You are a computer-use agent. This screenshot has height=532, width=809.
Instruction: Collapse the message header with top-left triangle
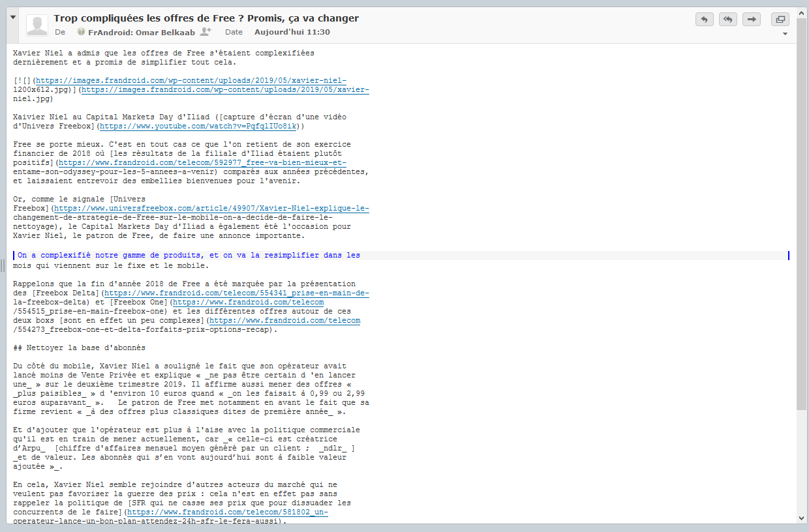click(13, 18)
